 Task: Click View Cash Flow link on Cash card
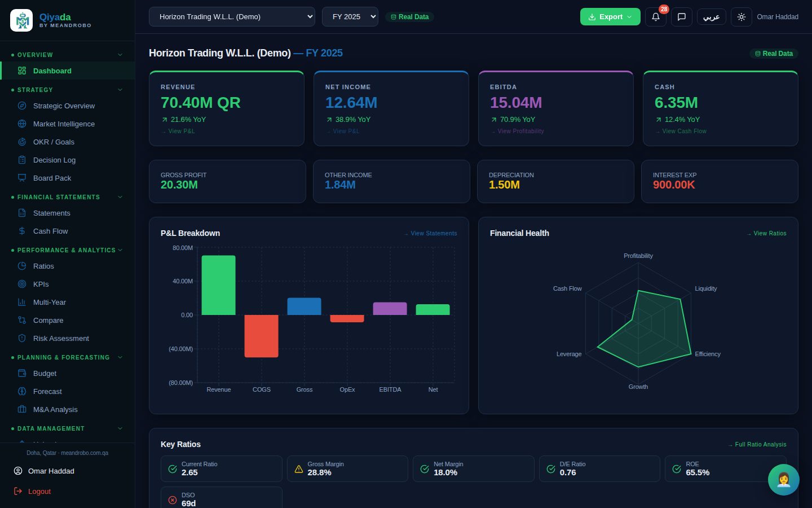tap(681, 131)
